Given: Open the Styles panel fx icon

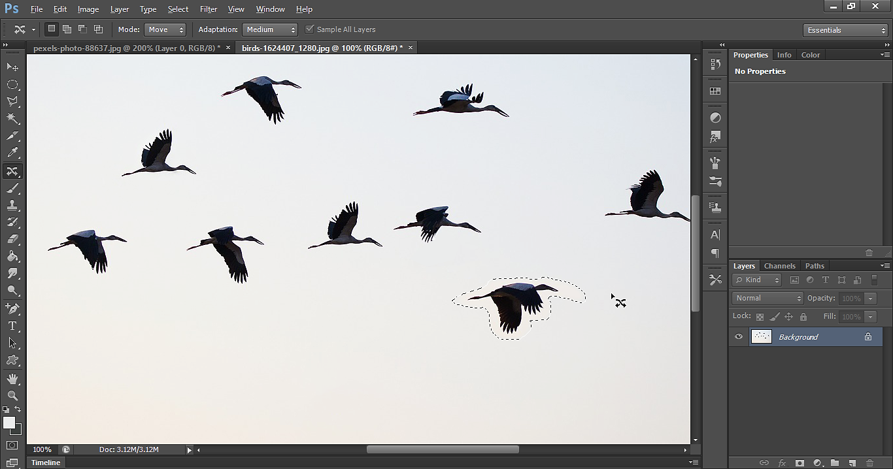Looking at the screenshot, I should pos(715,137).
